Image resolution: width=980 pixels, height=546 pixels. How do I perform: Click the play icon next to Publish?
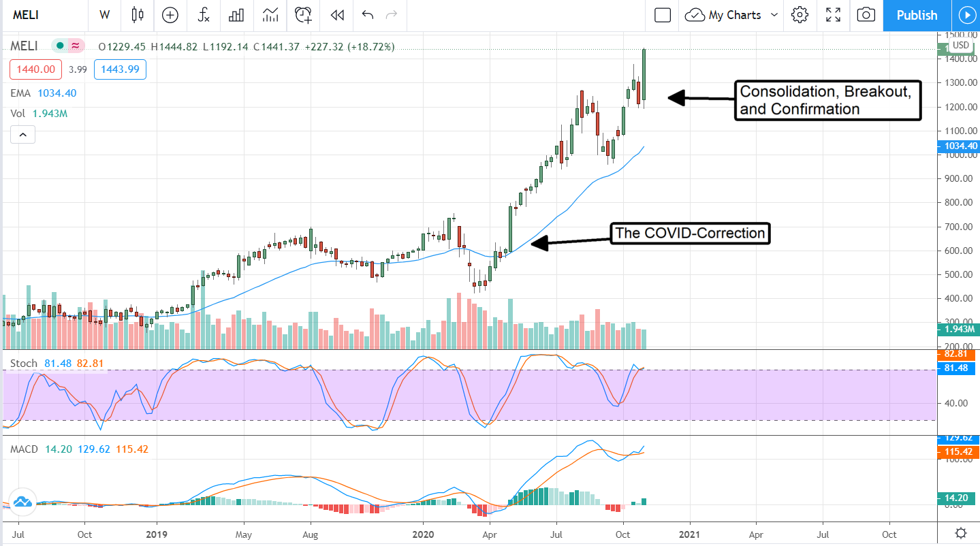(966, 15)
